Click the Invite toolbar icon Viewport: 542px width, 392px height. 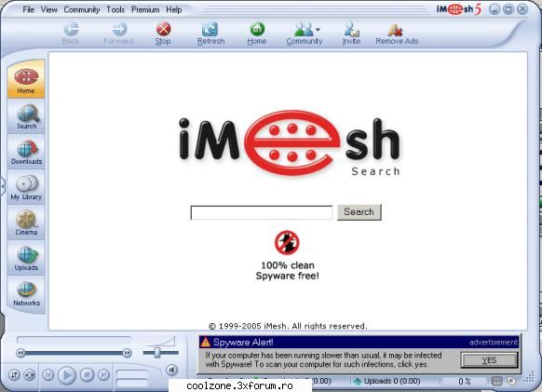(351, 34)
